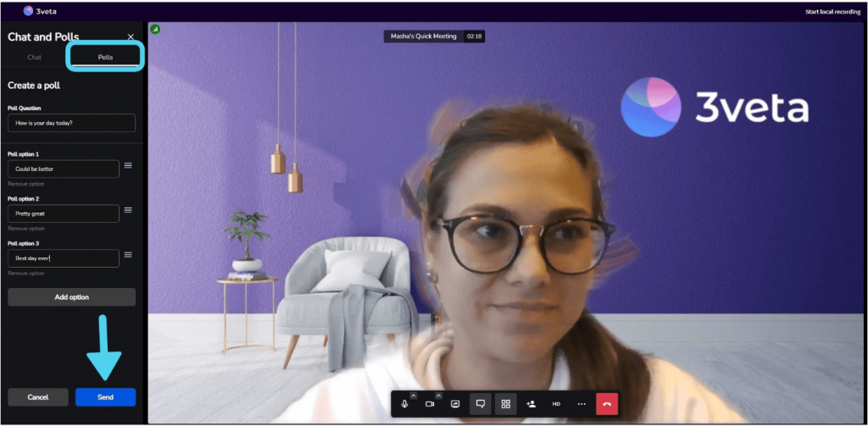868x426 pixels.
Task: Select the Polls tab
Action: 105,57
